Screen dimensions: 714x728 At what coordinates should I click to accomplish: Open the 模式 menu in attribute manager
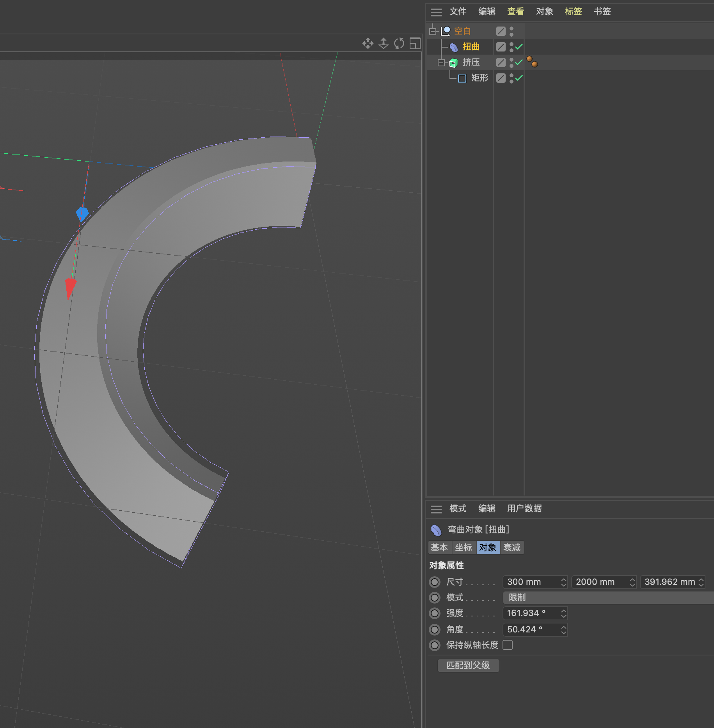click(x=458, y=509)
